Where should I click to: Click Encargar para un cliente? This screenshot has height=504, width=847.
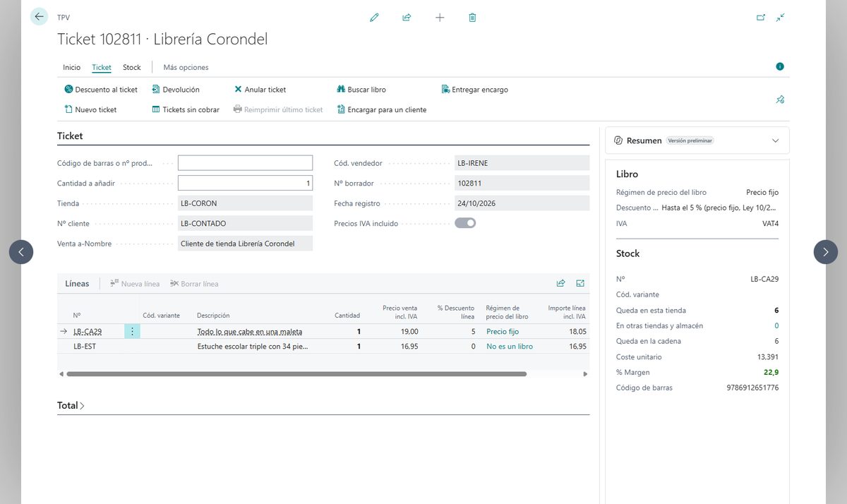(x=382, y=109)
